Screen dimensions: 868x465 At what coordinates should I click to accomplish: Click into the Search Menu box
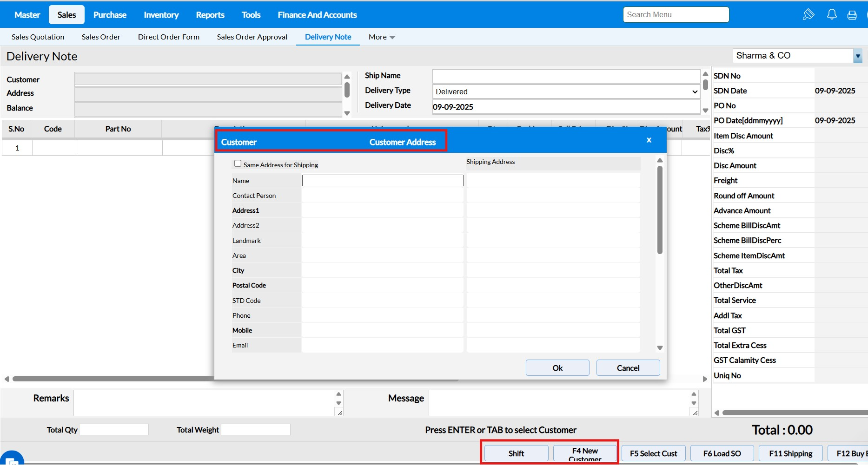[676, 15]
